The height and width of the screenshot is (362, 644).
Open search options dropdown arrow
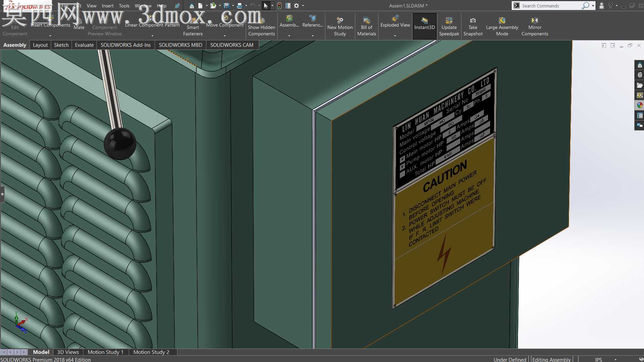pos(593,6)
